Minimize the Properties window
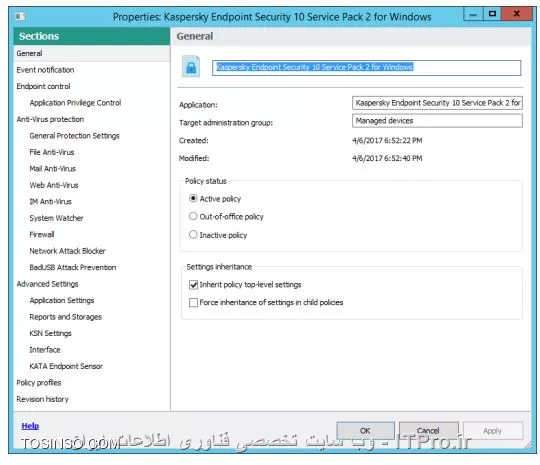The height and width of the screenshot is (465, 540). click(x=474, y=14)
